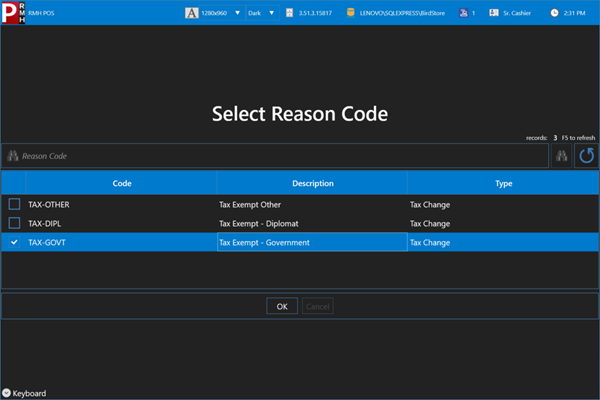Click the database server icon
The width and height of the screenshot is (600, 400).
[350, 13]
